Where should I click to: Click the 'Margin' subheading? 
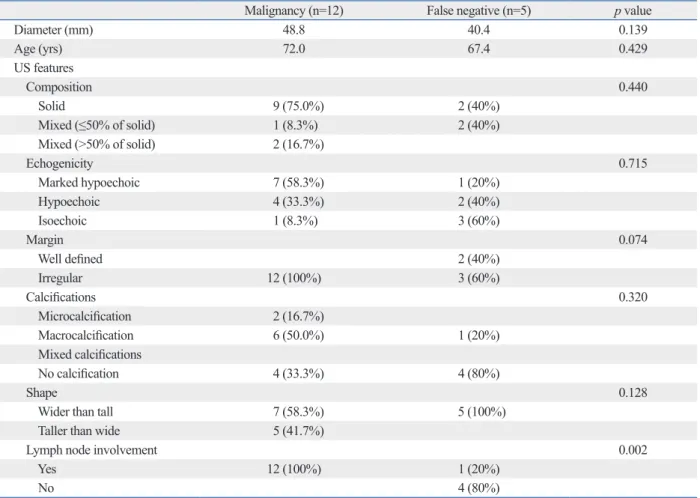45,240
